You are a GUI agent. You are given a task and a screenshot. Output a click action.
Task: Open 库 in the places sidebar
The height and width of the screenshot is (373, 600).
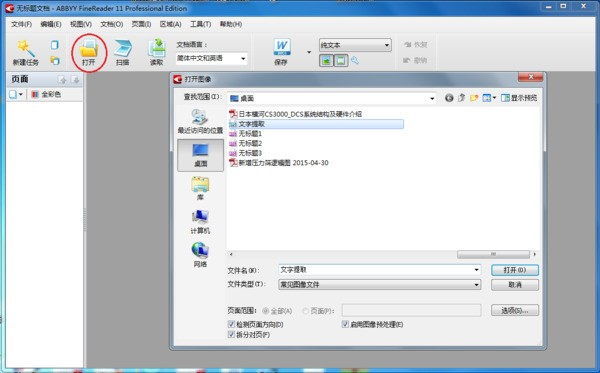[x=200, y=188]
